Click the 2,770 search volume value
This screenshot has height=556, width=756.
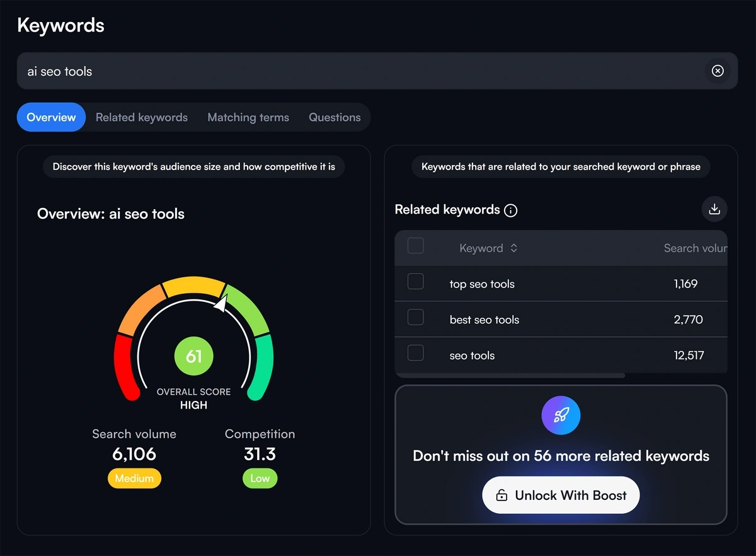coord(688,320)
